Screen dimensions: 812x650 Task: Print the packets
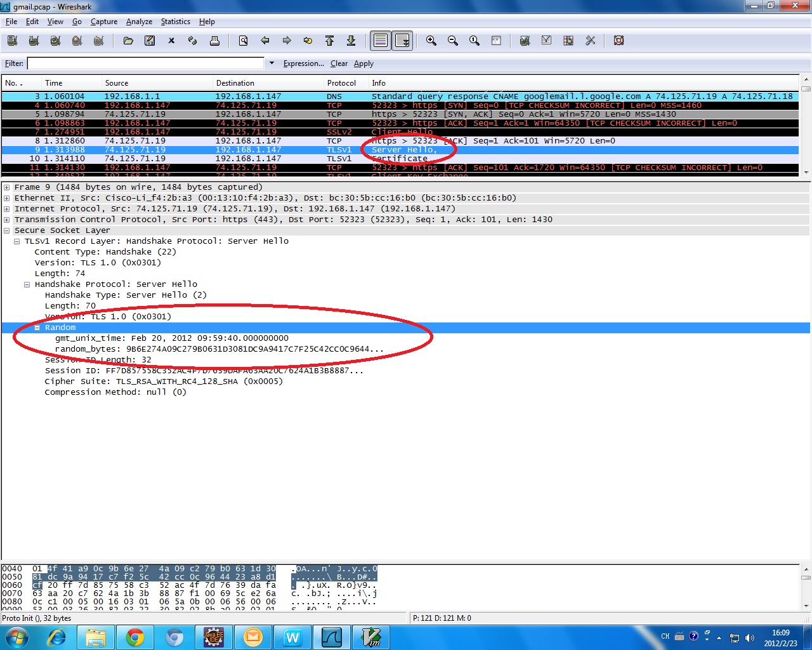coord(214,41)
